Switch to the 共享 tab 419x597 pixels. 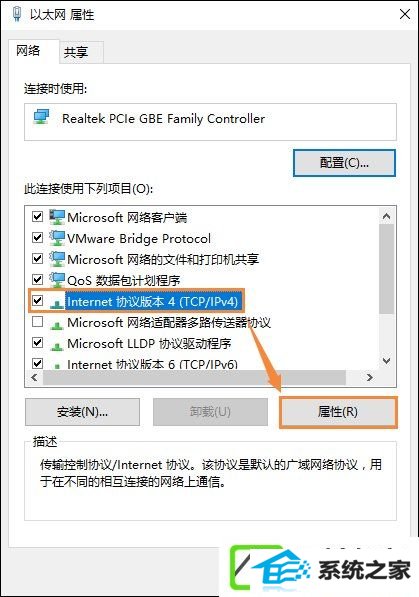76,52
